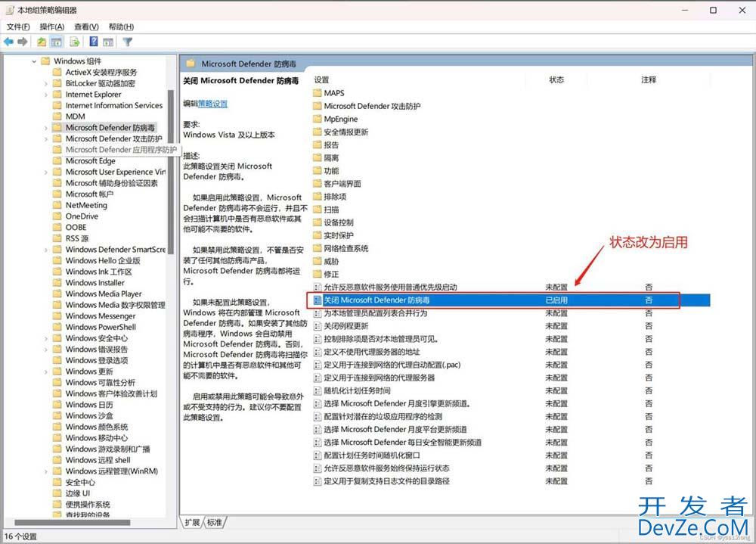Open Help via the question mark icon
Image resolution: width=756 pixels, height=544 pixels.
pyautogui.click(x=94, y=42)
